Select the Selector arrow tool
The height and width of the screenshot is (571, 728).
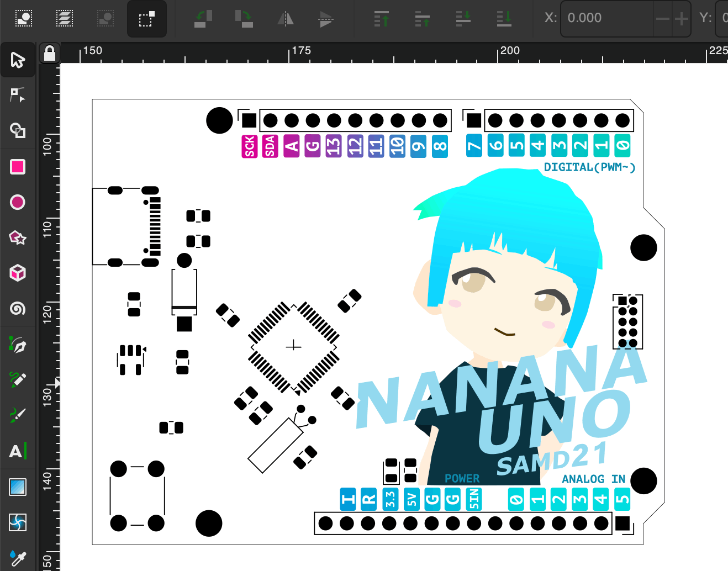point(18,60)
